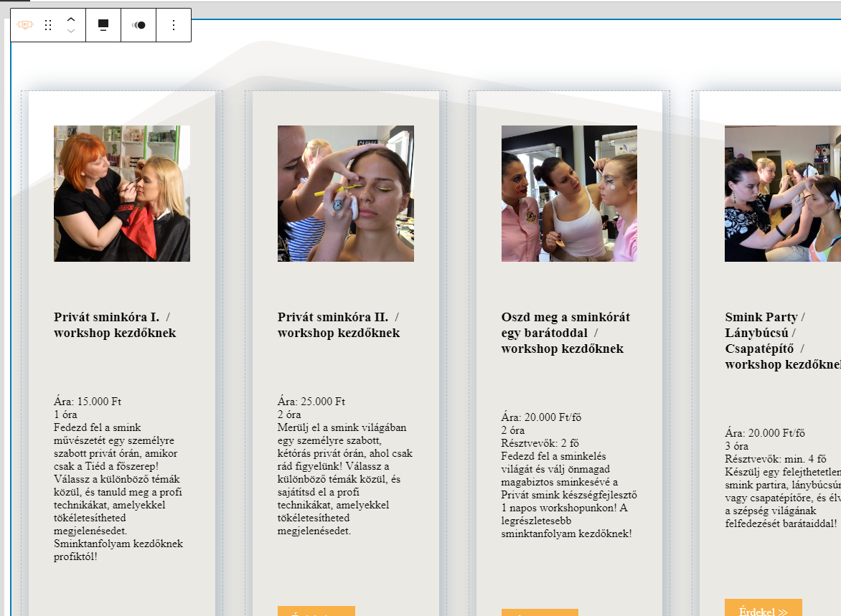Select the yellow eyeliner makeup photo
The image size is (841, 616).
[345, 194]
